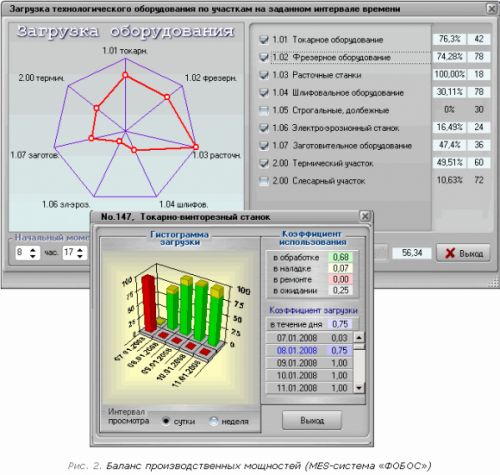This screenshot has height=475, width=500.
Task: Select the 10.01.2008 row in load list
Action: pos(309,376)
